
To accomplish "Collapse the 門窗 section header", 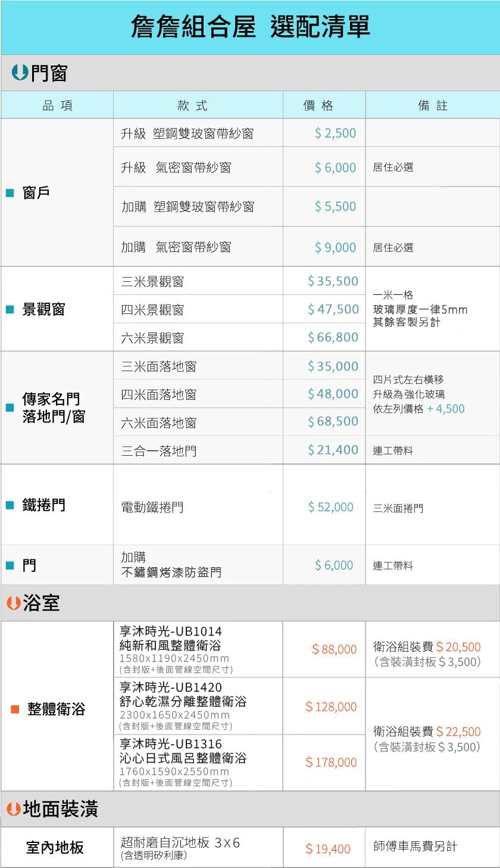I will coord(49,73).
